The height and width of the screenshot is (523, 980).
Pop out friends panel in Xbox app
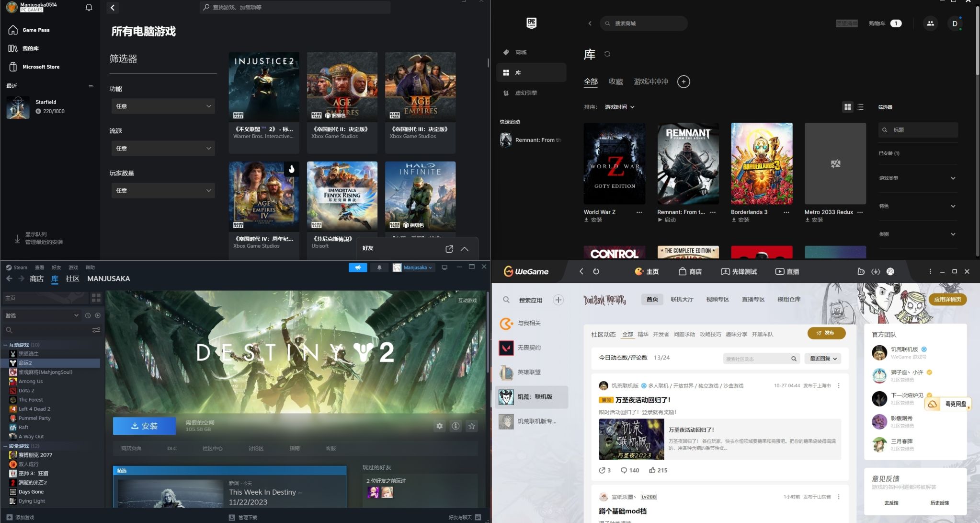coord(449,249)
